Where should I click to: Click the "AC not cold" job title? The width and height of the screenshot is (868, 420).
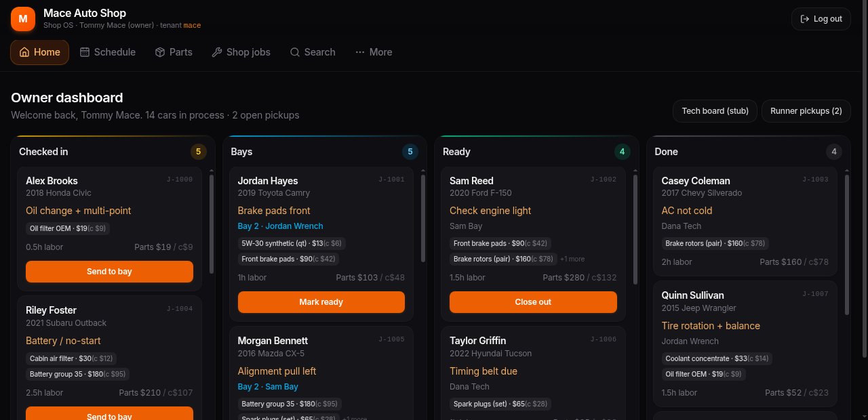coord(687,211)
